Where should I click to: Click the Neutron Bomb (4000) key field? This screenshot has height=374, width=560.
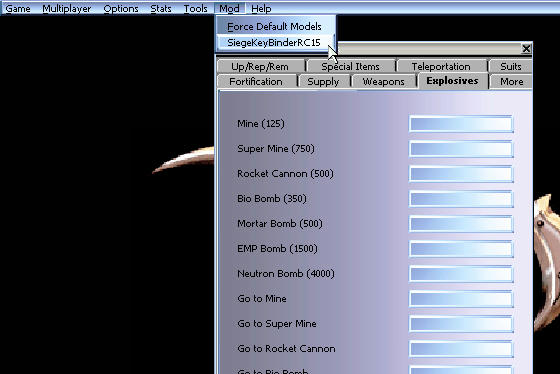[461, 274]
